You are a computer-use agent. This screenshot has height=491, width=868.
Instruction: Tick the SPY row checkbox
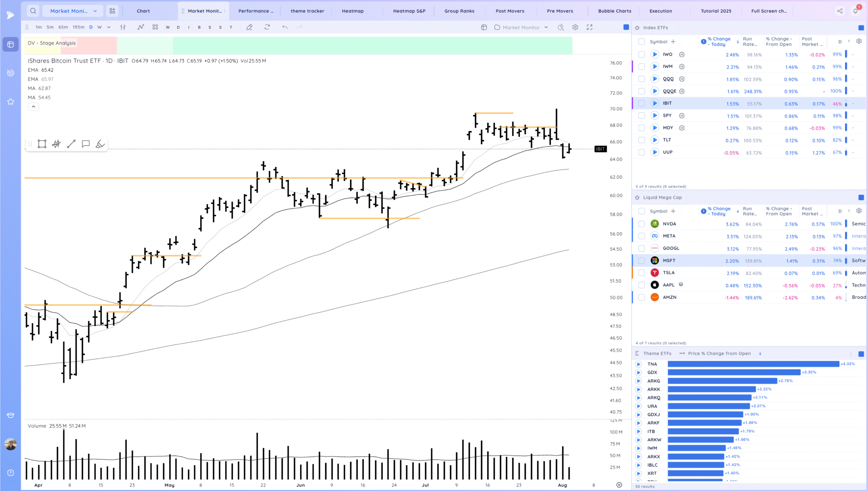coord(642,116)
